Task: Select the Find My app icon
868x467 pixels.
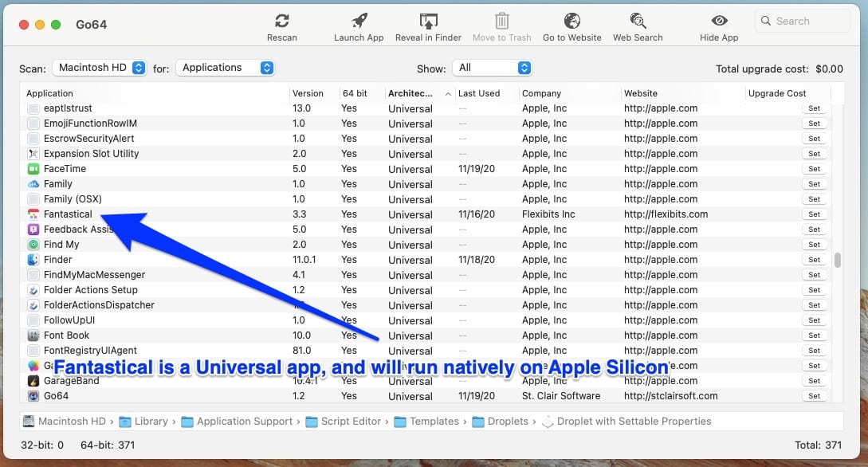Action: pos(33,245)
